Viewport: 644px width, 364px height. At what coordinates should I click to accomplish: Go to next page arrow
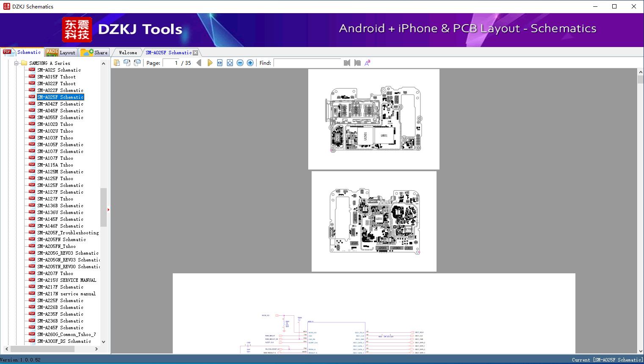210,63
